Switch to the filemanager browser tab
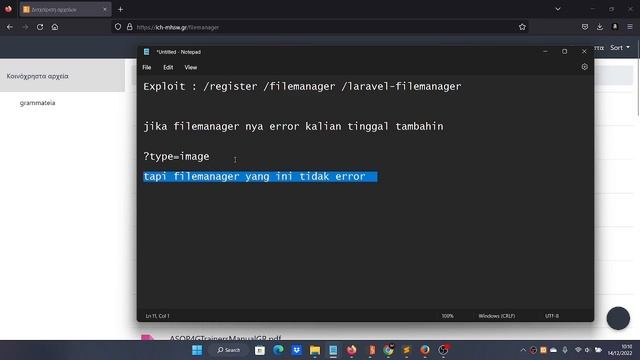 [x=65, y=9]
